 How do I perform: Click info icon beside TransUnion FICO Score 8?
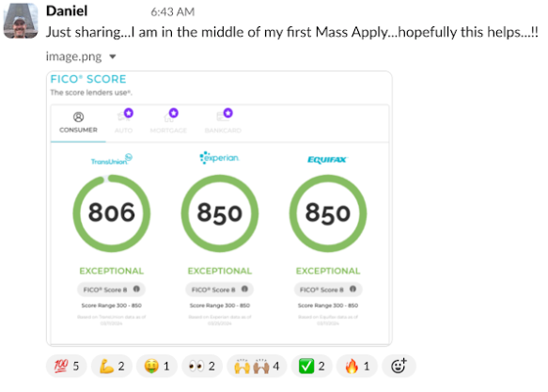tap(136, 289)
